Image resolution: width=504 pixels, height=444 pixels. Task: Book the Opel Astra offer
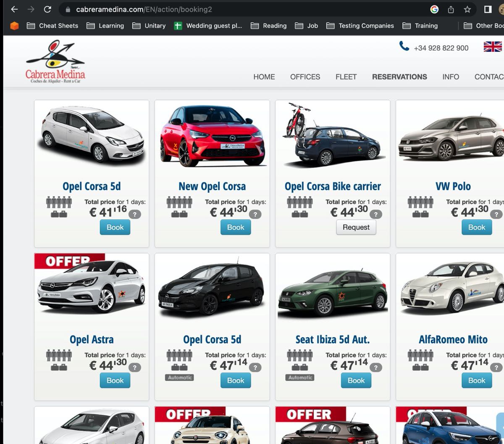tap(115, 380)
